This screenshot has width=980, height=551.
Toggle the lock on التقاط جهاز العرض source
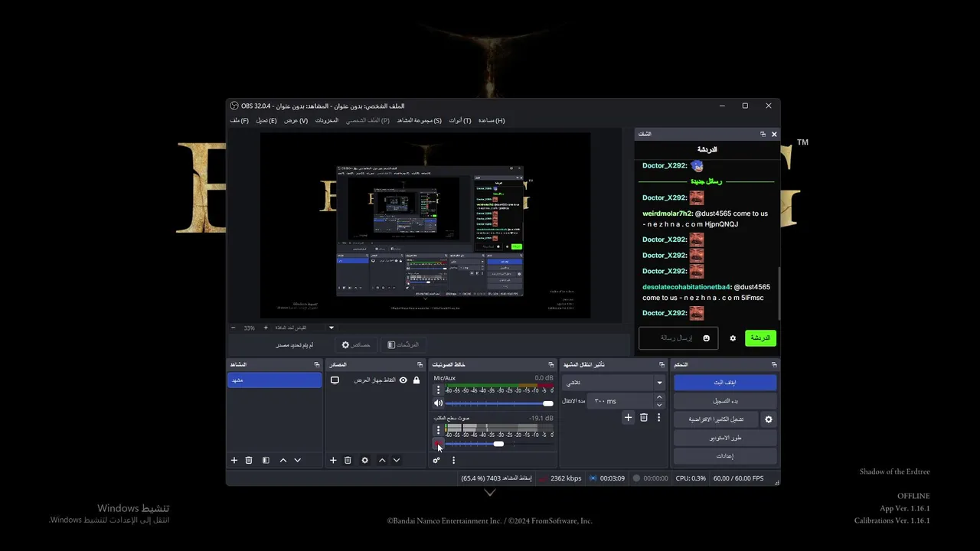pos(416,380)
